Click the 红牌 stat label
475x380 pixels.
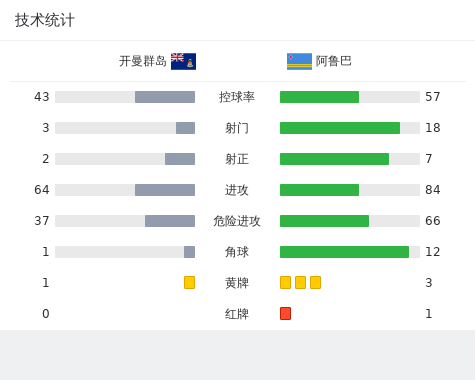pos(237,314)
